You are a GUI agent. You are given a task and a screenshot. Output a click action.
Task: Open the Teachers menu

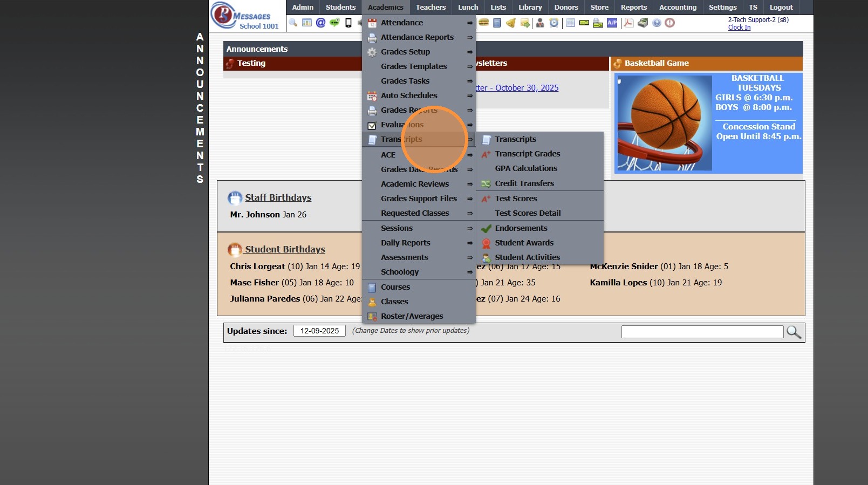430,7
